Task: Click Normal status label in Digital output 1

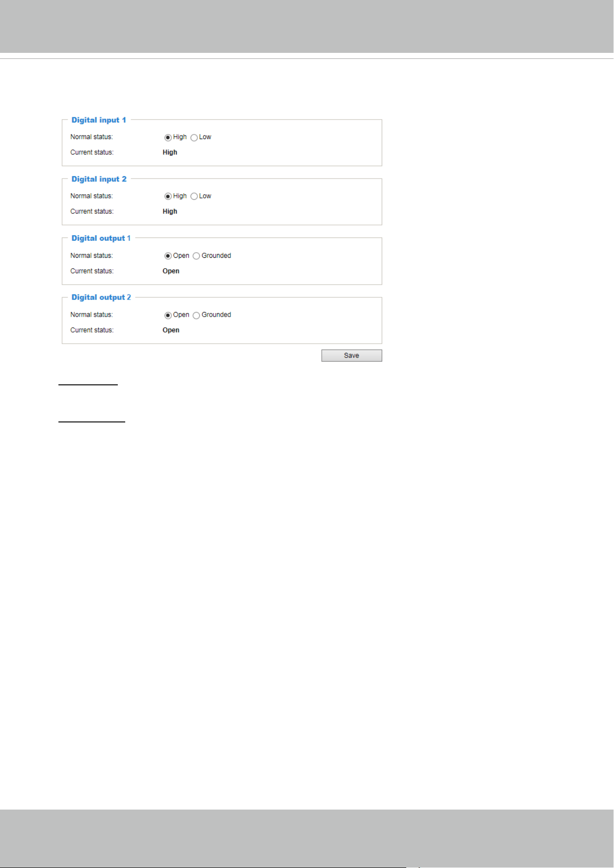Action: 91,256
